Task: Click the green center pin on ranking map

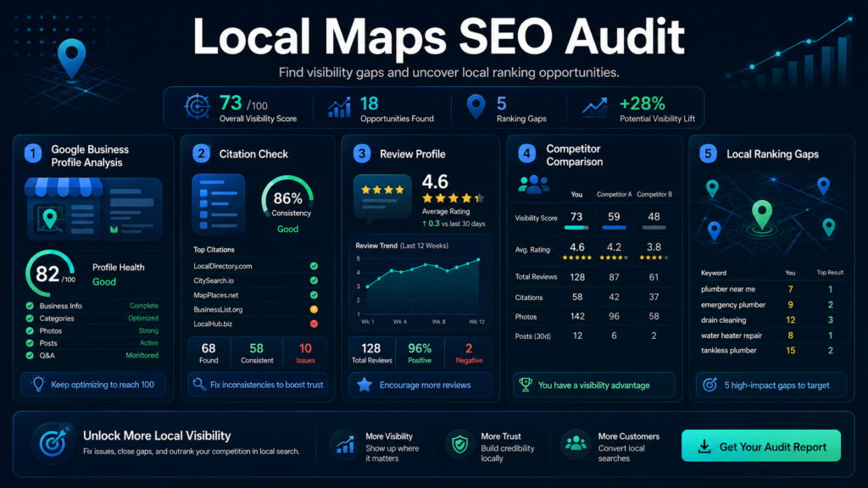Action: [762, 214]
